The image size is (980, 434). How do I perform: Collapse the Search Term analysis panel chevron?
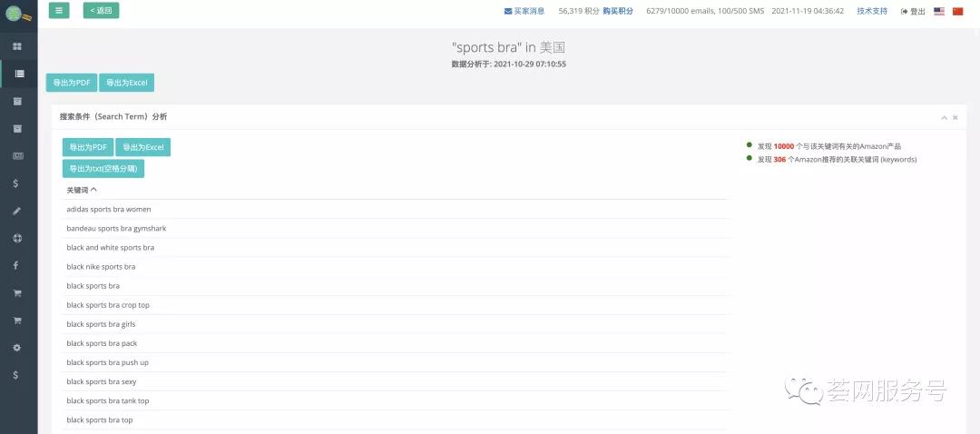945,117
